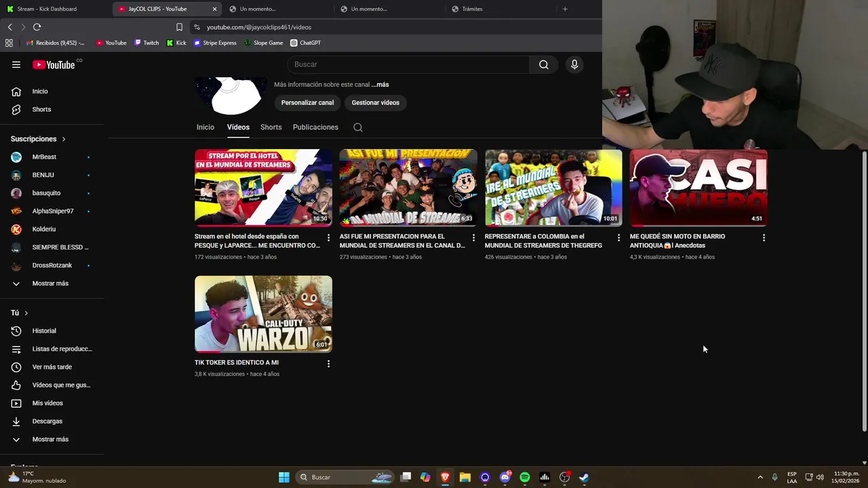Viewport: 868px width, 488px height.
Task: Start voice search with microphone
Action: click(574, 64)
